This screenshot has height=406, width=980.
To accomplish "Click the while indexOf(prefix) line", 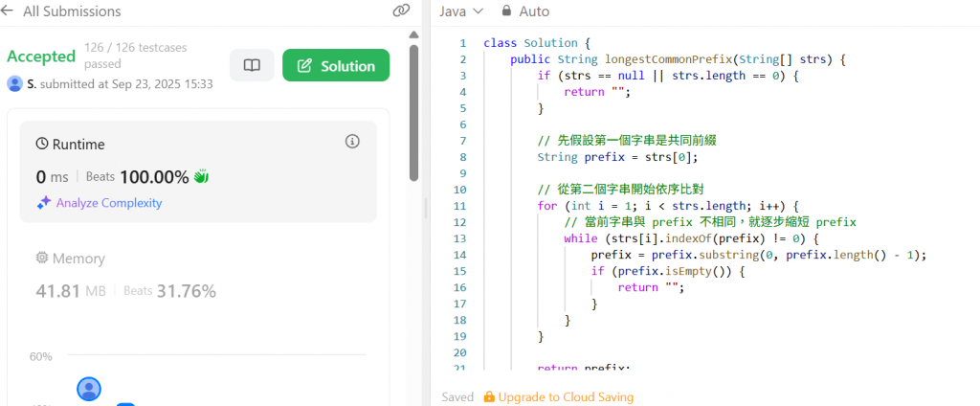I will (691, 238).
